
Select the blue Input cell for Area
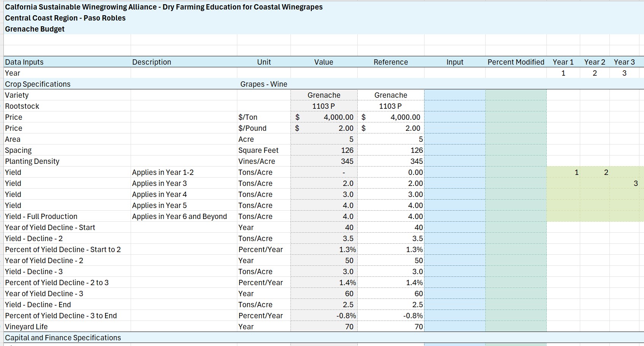pyautogui.click(x=455, y=139)
